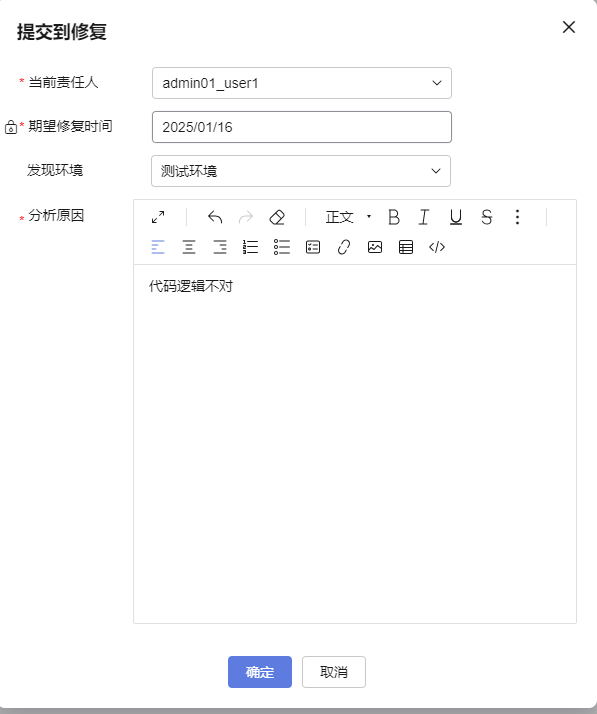This screenshot has width=597, height=714.
Task: Toggle underline formatting
Action: 455,217
